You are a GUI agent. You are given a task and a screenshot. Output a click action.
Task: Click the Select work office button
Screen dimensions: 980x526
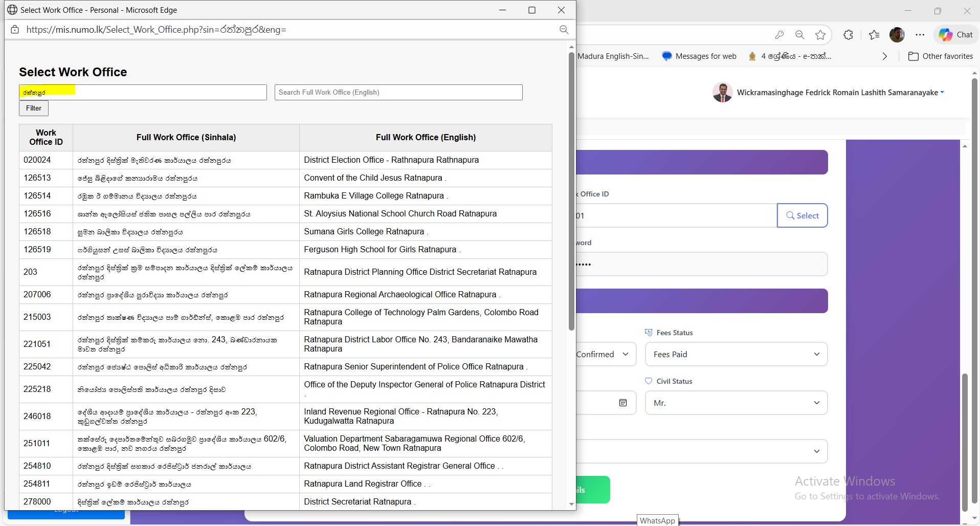pos(801,215)
